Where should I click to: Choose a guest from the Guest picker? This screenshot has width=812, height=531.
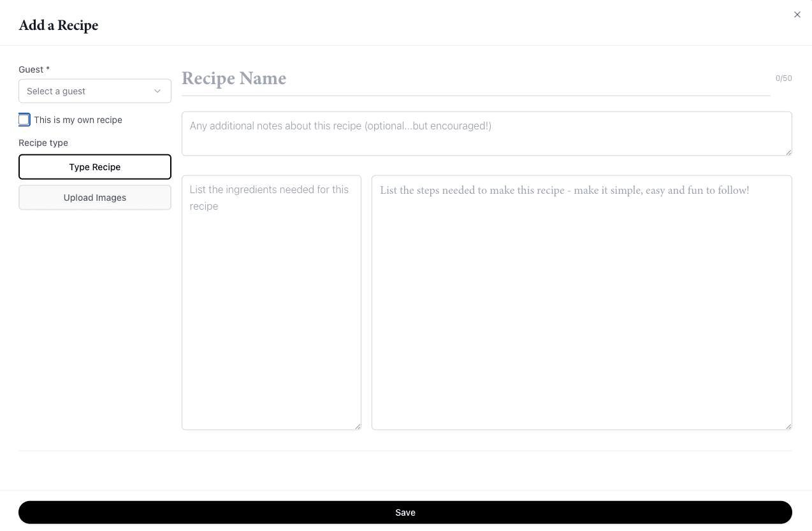tap(94, 91)
